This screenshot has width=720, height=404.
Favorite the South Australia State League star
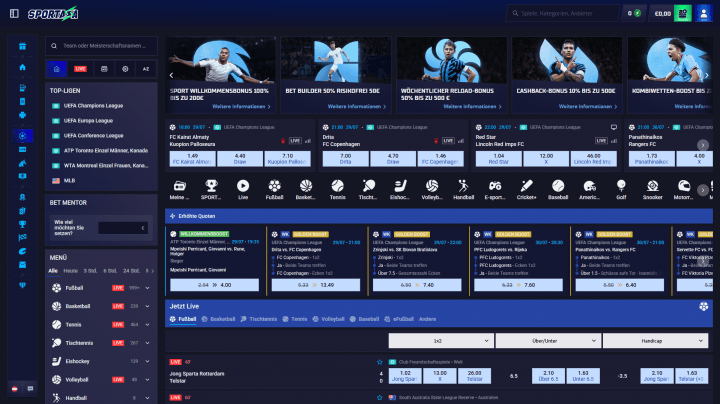(380, 398)
